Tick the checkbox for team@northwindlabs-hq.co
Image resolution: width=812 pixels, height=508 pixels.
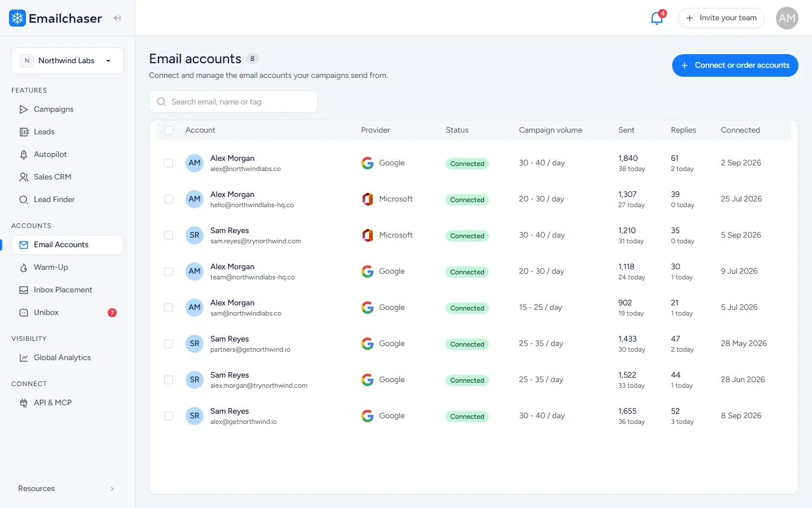(169, 271)
